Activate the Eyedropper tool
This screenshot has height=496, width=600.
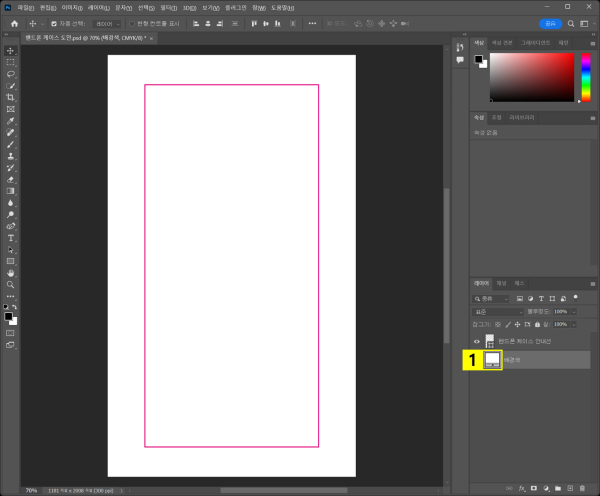click(x=11, y=121)
